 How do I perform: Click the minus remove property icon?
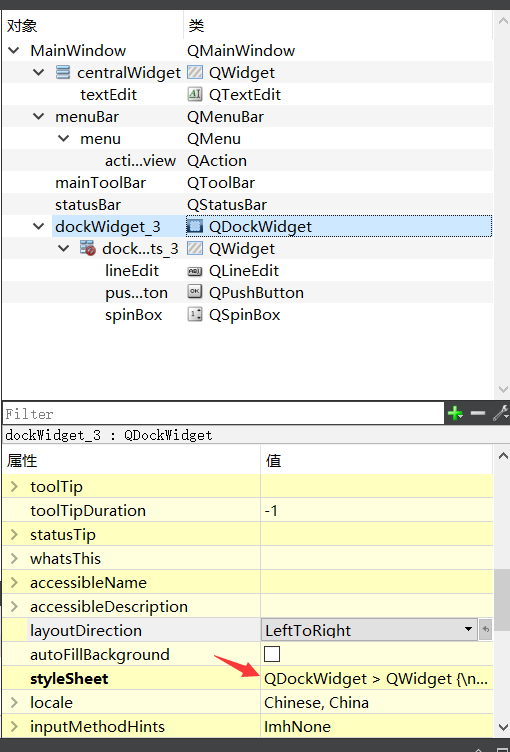[x=477, y=413]
